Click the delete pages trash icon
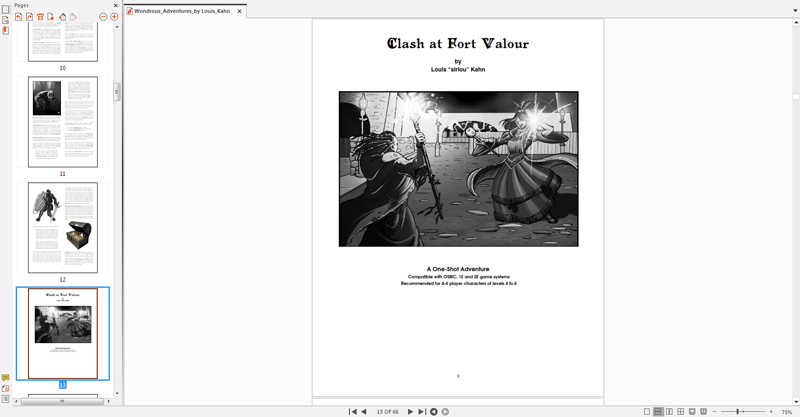Viewport: 800px width, 417px height. point(41,17)
